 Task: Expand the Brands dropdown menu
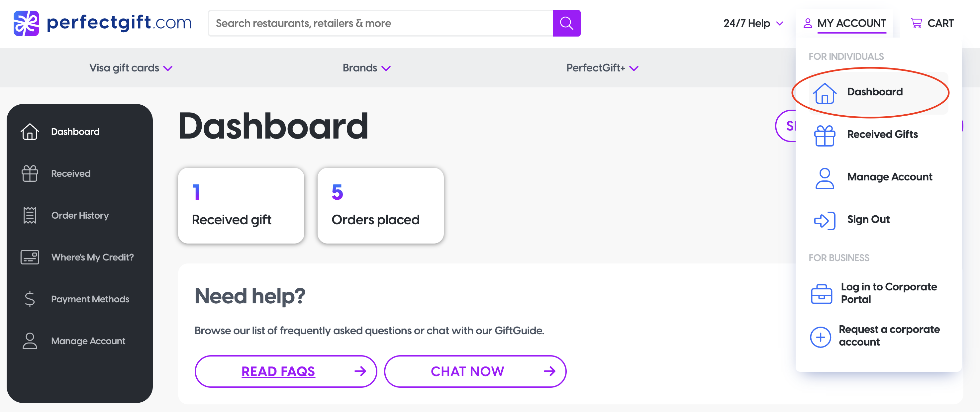tap(366, 68)
